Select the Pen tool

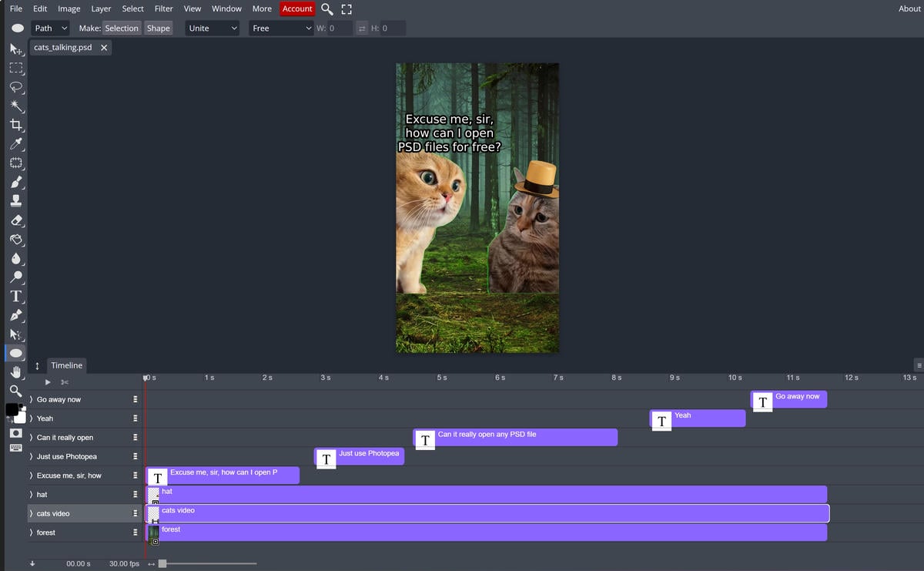tap(15, 315)
